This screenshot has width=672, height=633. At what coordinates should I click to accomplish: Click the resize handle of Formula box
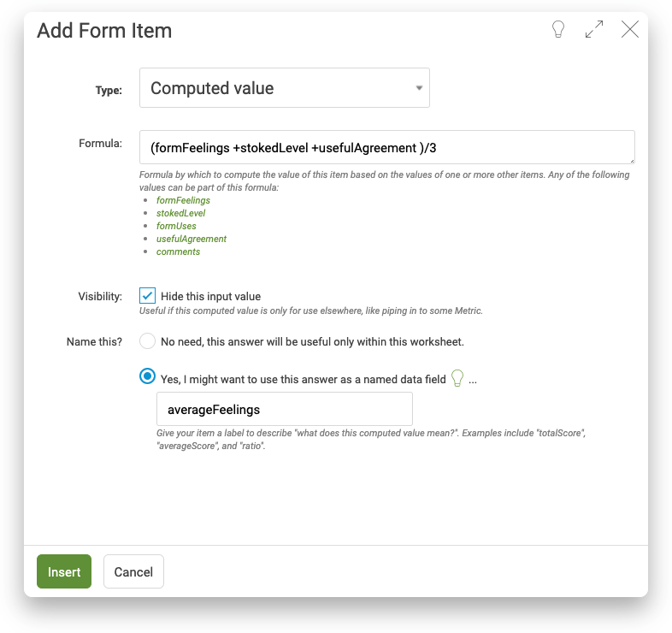pyautogui.click(x=632, y=161)
